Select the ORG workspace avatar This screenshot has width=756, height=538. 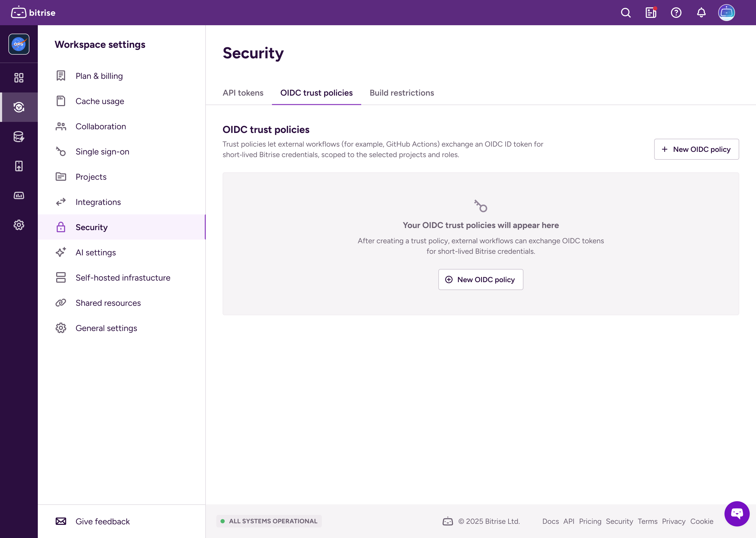click(19, 44)
